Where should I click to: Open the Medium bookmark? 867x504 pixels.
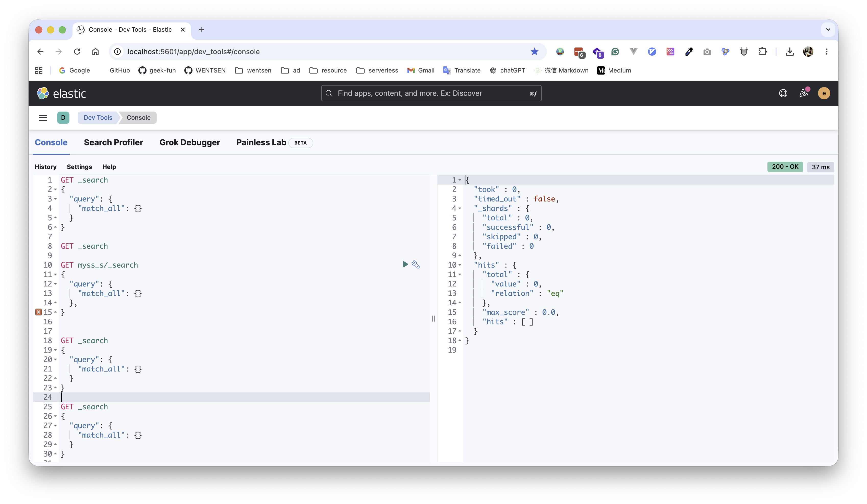coord(614,70)
